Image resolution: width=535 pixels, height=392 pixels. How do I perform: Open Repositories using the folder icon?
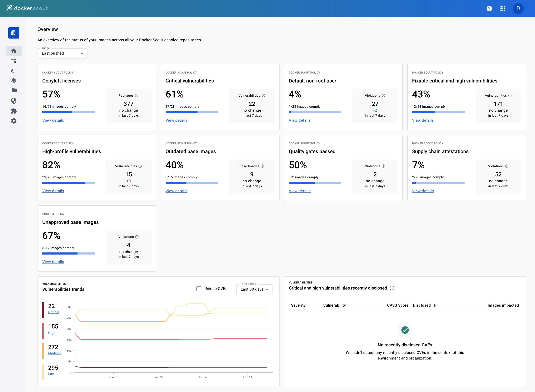(14, 91)
